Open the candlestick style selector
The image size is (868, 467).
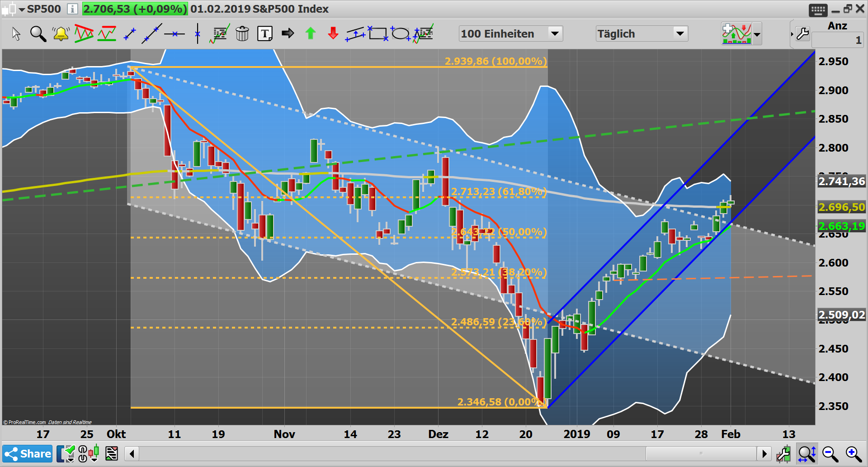pos(94,453)
